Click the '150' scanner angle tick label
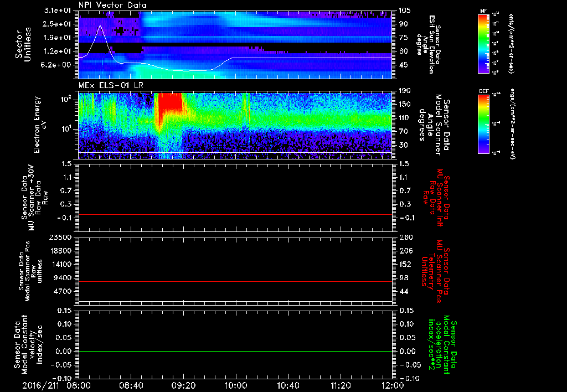 (405, 104)
